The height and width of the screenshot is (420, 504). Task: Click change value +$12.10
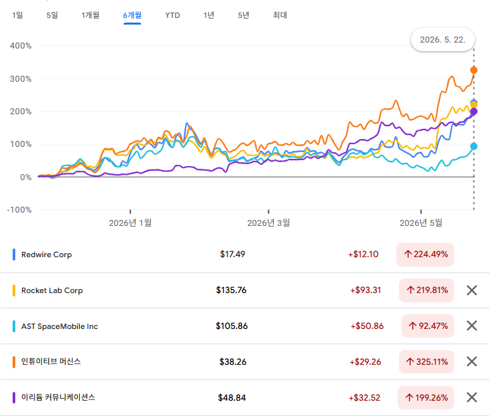click(x=363, y=254)
